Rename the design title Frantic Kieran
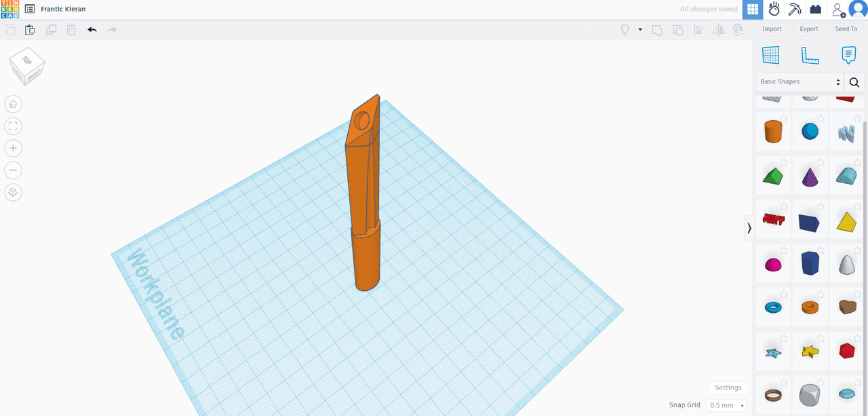Viewport: 868px width, 416px height. click(x=63, y=10)
